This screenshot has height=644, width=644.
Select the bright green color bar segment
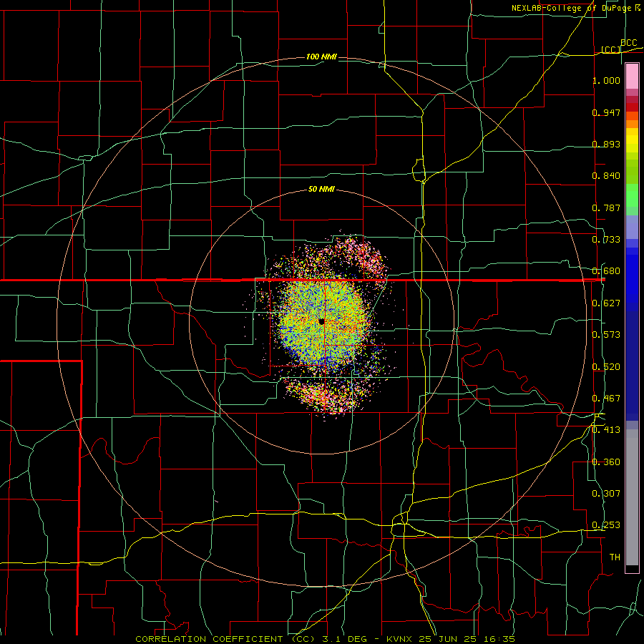(632, 195)
